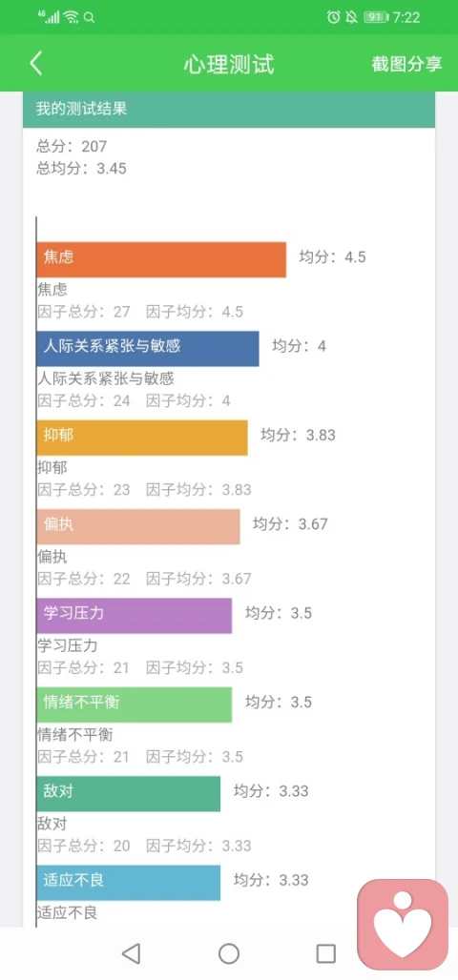Select the 我的测试结果 section header

click(x=229, y=110)
